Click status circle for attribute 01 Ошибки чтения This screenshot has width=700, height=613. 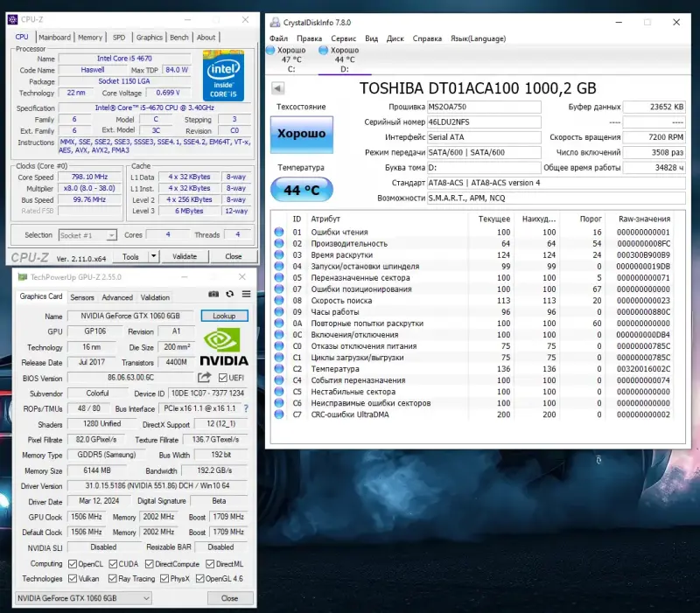279,232
